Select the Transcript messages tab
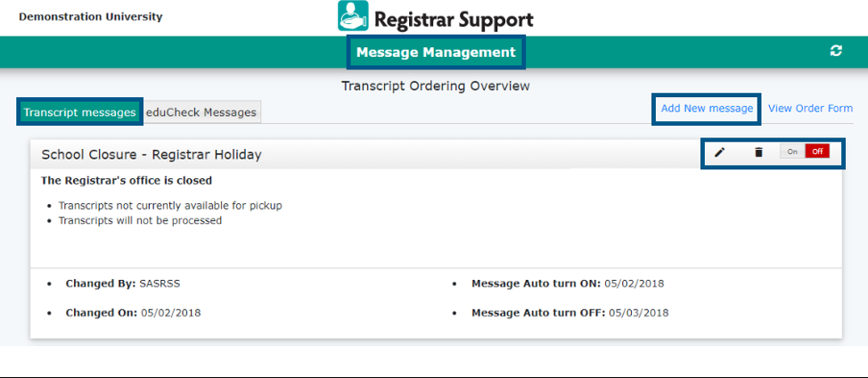 (x=80, y=112)
